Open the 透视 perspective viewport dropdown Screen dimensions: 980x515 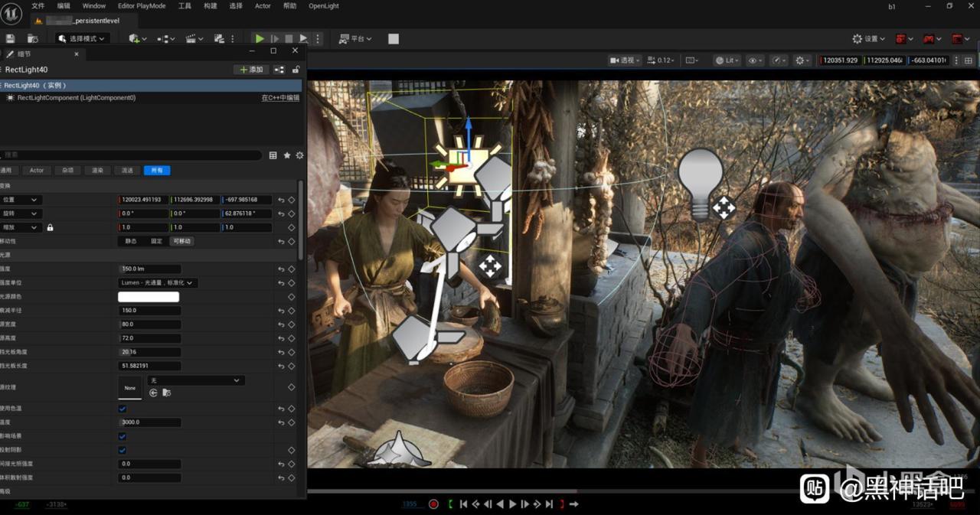pyautogui.click(x=625, y=60)
